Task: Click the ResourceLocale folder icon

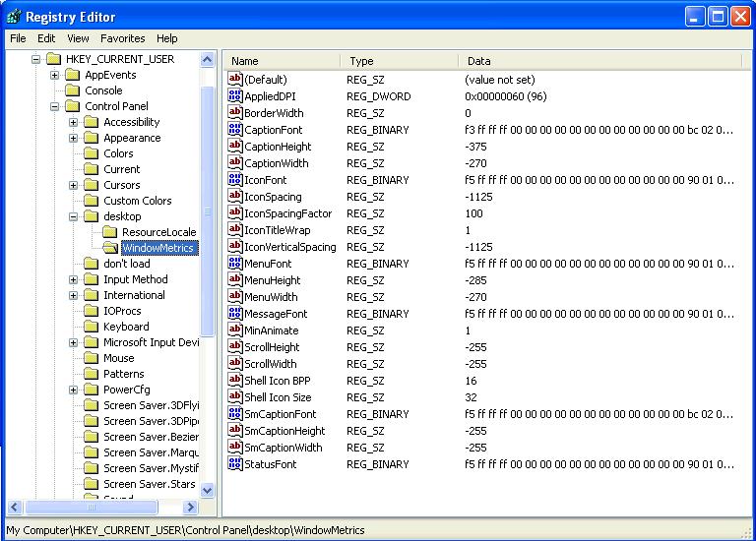Action: pyautogui.click(x=110, y=232)
